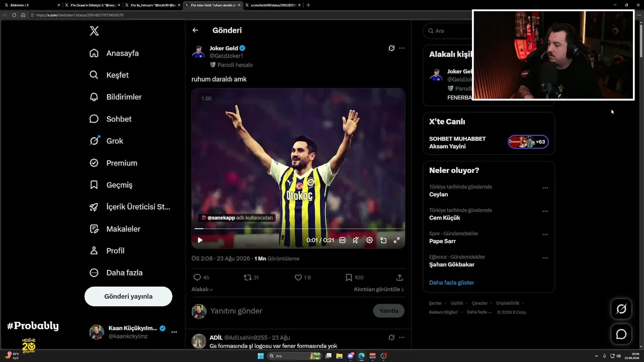Click the Gönderi yayınla button

pos(128,297)
